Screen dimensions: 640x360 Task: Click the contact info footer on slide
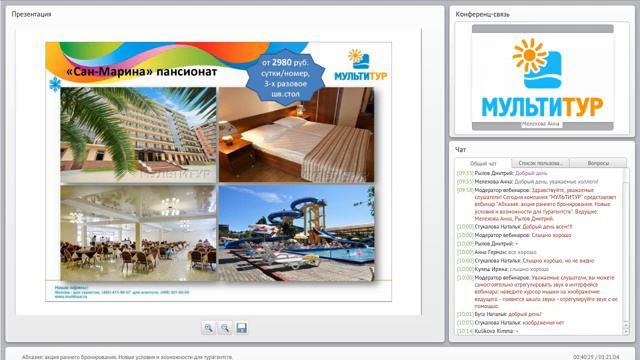(x=122, y=292)
